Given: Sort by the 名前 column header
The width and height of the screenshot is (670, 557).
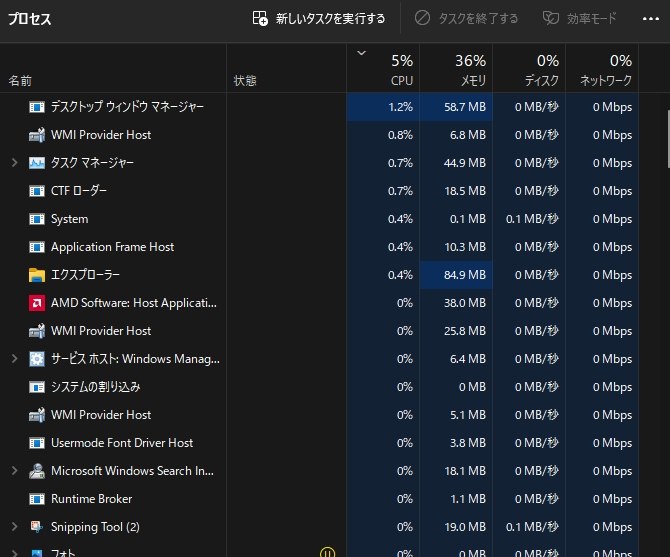Looking at the screenshot, I should click(x=113, y=68).
